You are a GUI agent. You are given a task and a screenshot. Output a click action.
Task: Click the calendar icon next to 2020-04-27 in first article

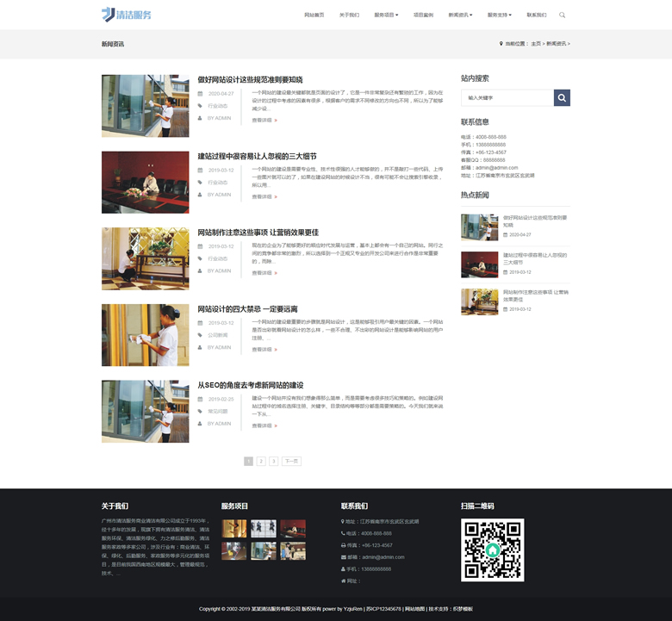tap(200, 93)
